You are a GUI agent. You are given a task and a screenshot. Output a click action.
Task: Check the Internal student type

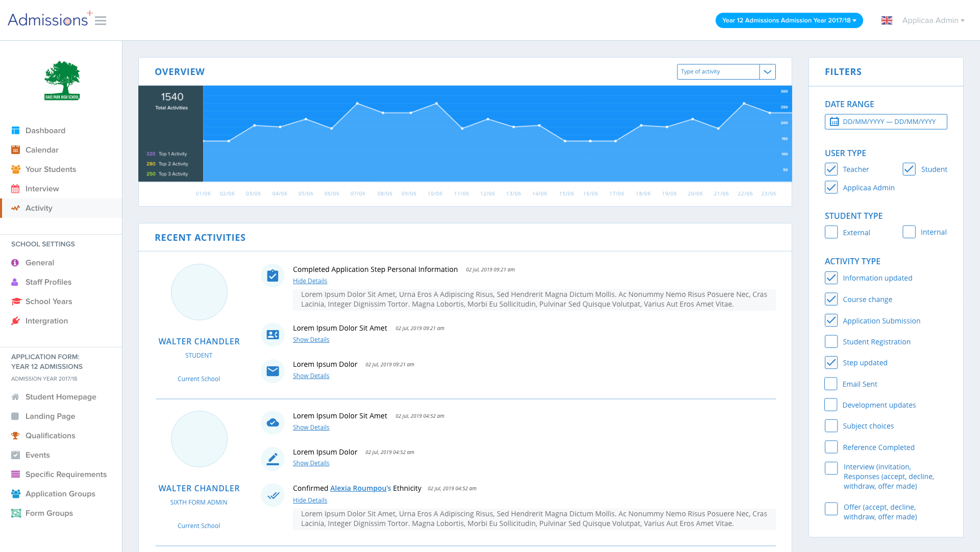909,232
